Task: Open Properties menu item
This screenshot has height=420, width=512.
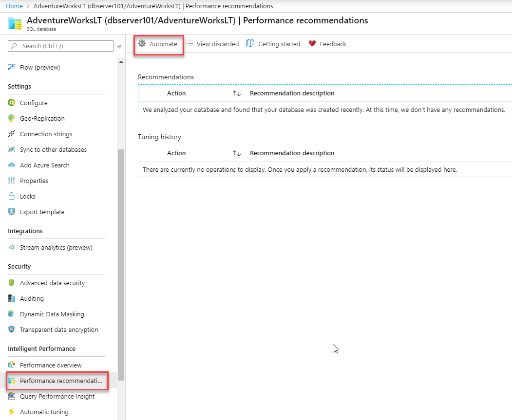Action: pos(34,181)
